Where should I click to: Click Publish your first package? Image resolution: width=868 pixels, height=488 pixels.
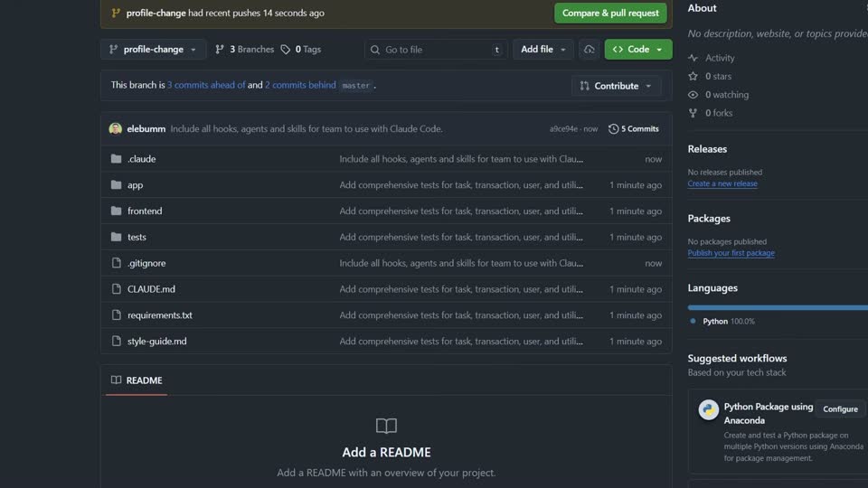[731, 253]
